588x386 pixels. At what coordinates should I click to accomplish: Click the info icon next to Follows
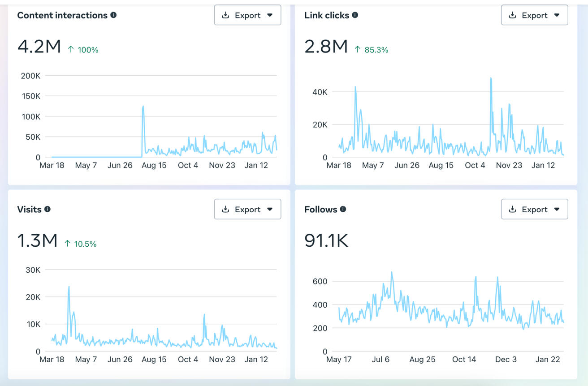click(x=343, y=209)
